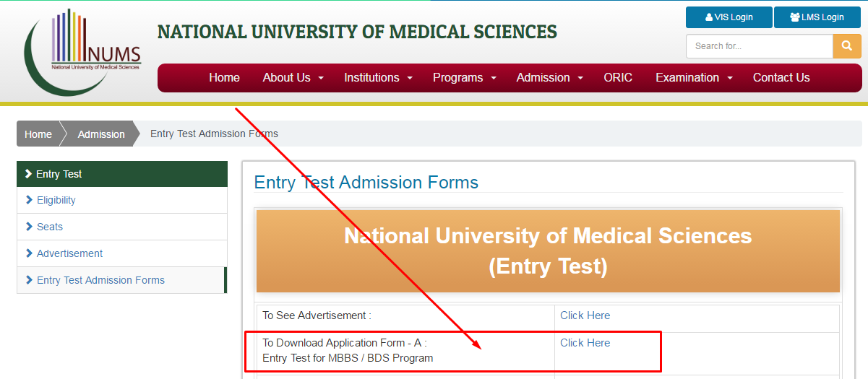This screenshot has height=379, width=868.
Task: Open the VIS Login button
Action: [x=729, y=17]
